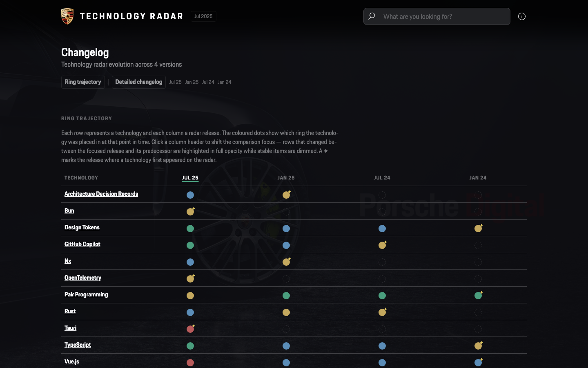The width and height of the screenshot is (588, 368).
Task: Click Pair Programming Jan 24 green dot
Action: point(478,296)
